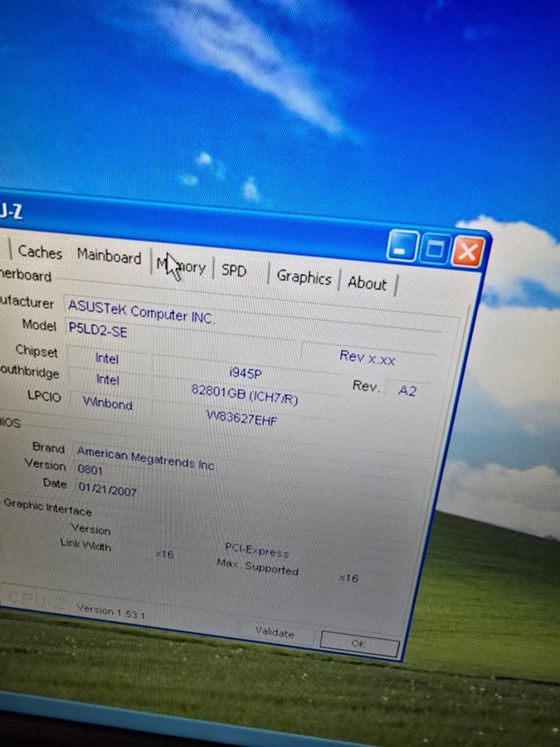560x747 pixels.
Task: Click the LPCIO value W83627EHF
Action: pos(242,417)
